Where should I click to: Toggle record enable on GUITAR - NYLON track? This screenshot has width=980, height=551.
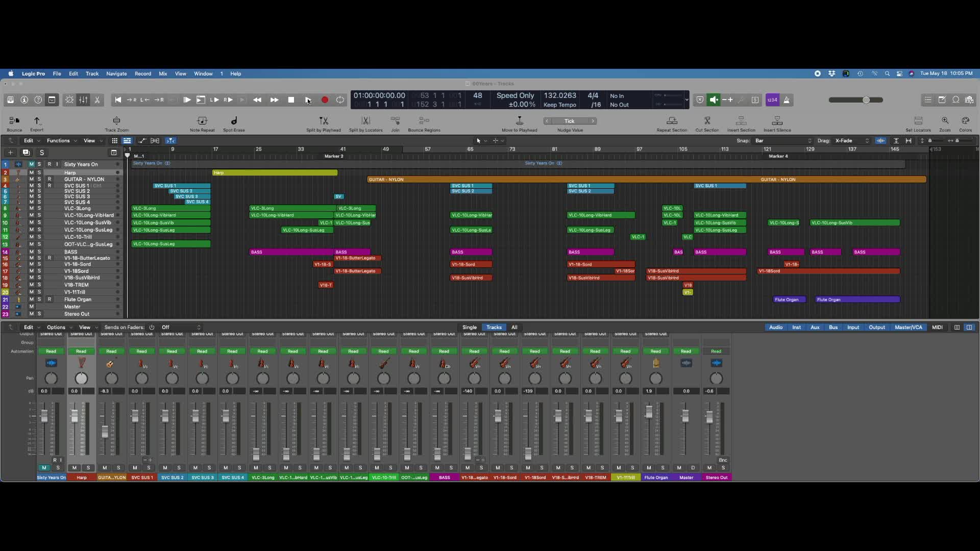pyautogui.click(x=50, y=179)
